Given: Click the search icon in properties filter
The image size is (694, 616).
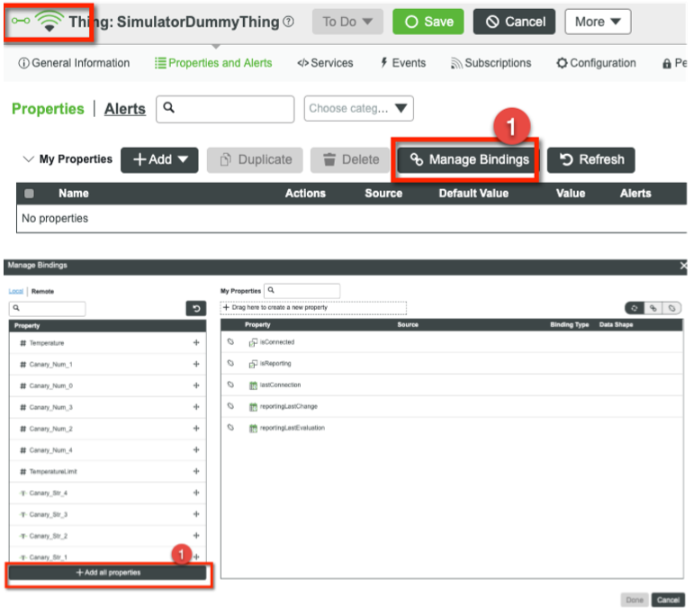Looking at the screenshot, I should [168, 107].
